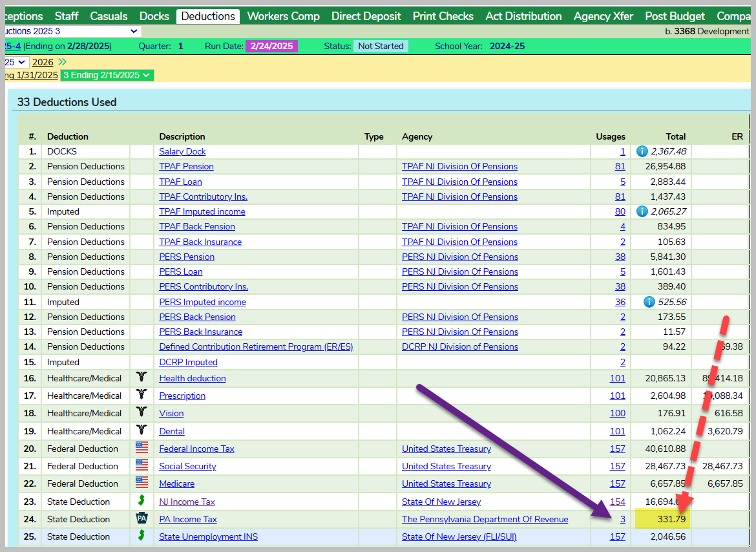Click caduceus icon on Health deduction row

[142, 377]
